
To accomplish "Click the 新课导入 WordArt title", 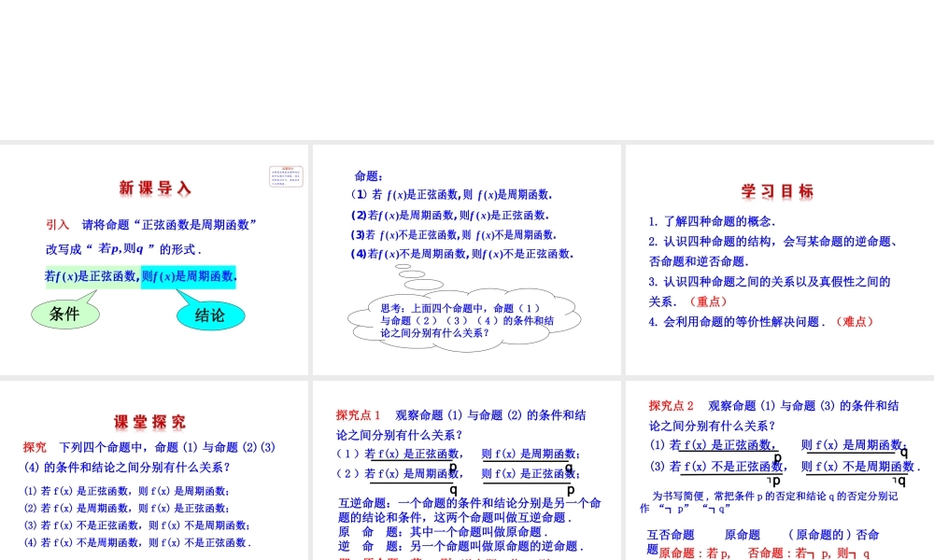I will pos(155,188).
